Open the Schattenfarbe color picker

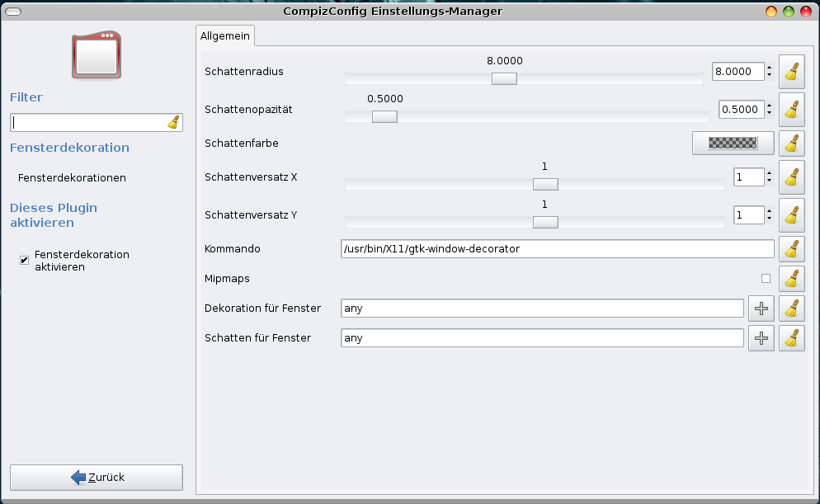point(733,144)
